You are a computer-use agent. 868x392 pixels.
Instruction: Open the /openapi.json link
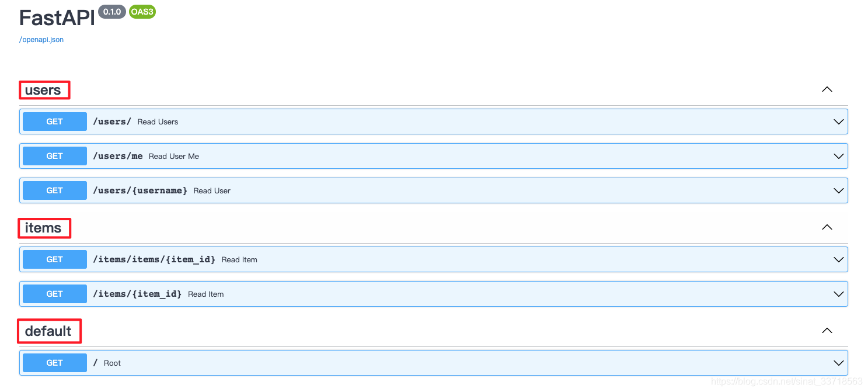[41, 39]
